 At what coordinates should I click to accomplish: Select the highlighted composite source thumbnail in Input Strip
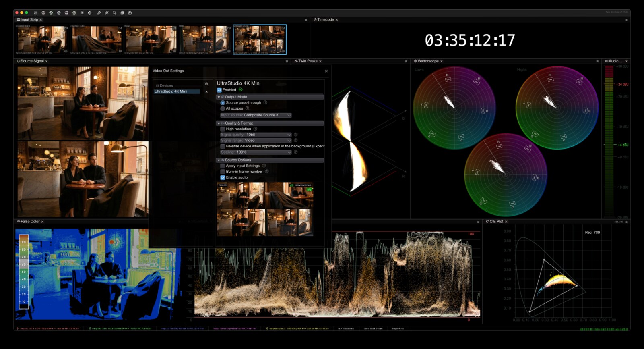[260, 39]
